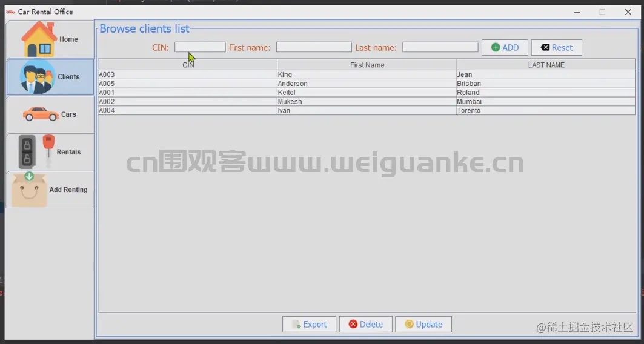Click the Car Rental Office title icon
644x344 pixels.
pyautogui.click(x=11, y=12)
